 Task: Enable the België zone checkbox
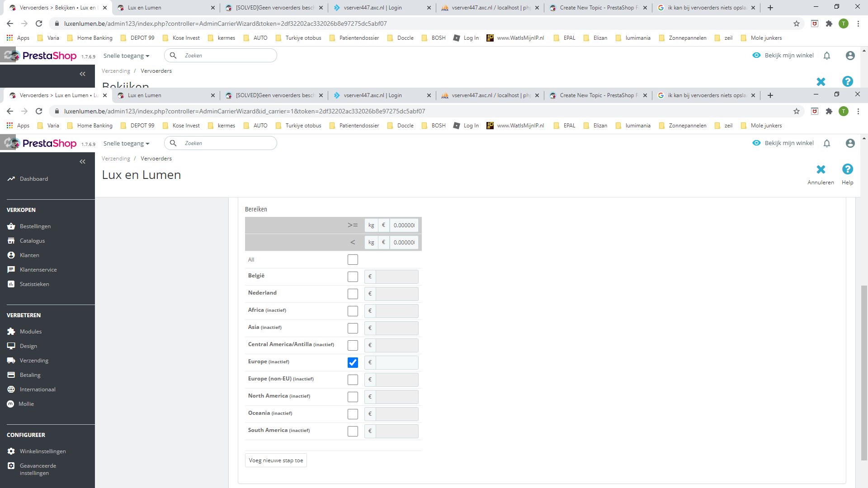(353, 277)
